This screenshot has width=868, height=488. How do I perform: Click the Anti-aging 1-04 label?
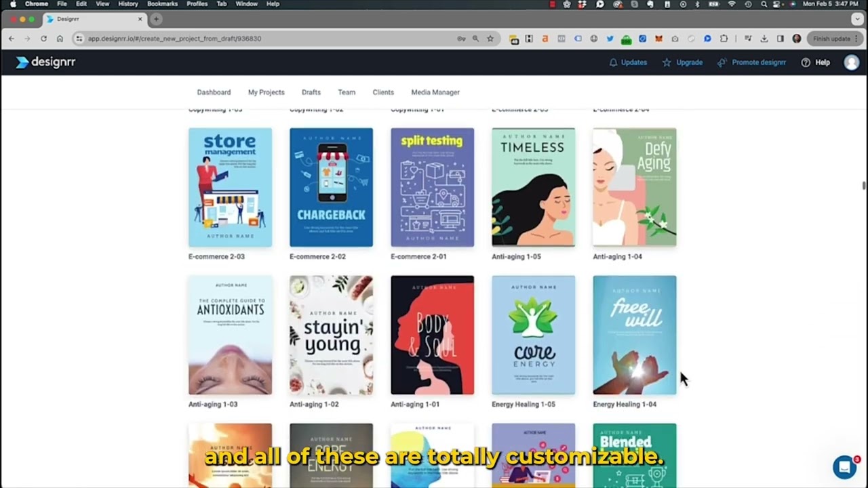(x=617, y=256)
